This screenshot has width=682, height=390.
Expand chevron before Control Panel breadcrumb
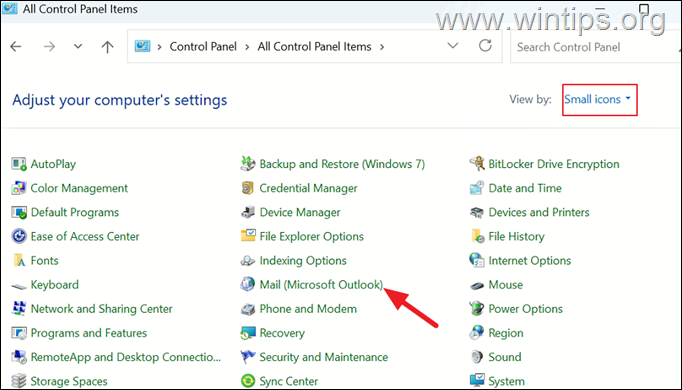pos(159,47)
